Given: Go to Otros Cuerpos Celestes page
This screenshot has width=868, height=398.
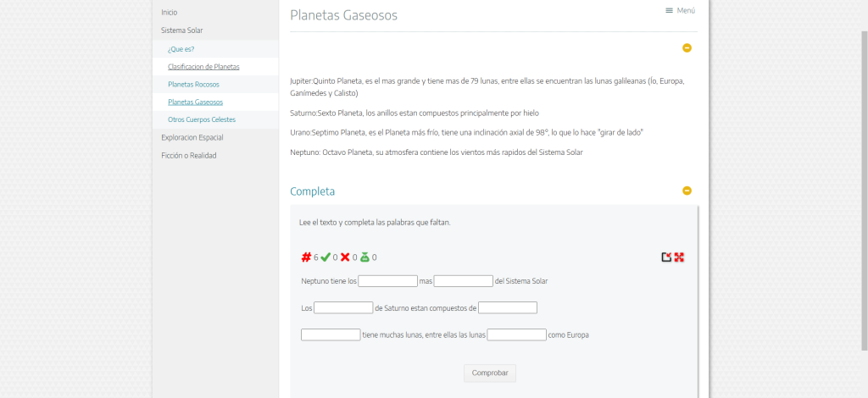Looking at the screenshot, I should pos(202,120).
